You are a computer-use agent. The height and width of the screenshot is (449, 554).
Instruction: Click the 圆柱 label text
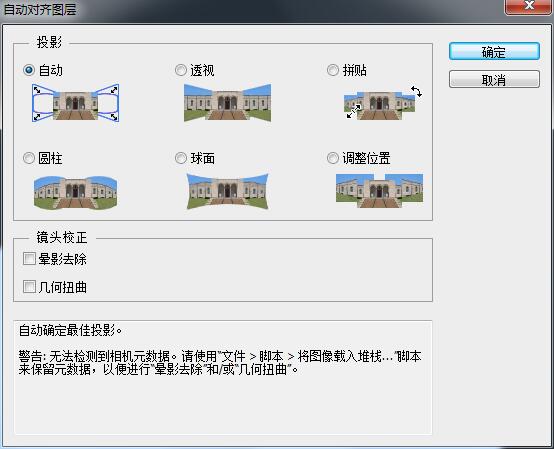pos(50,158)
